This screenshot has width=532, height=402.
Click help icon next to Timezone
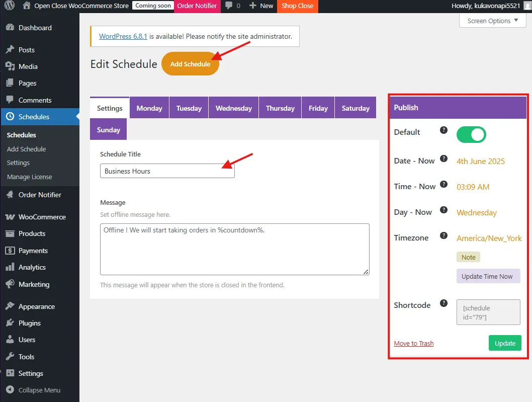pos(444,235)
